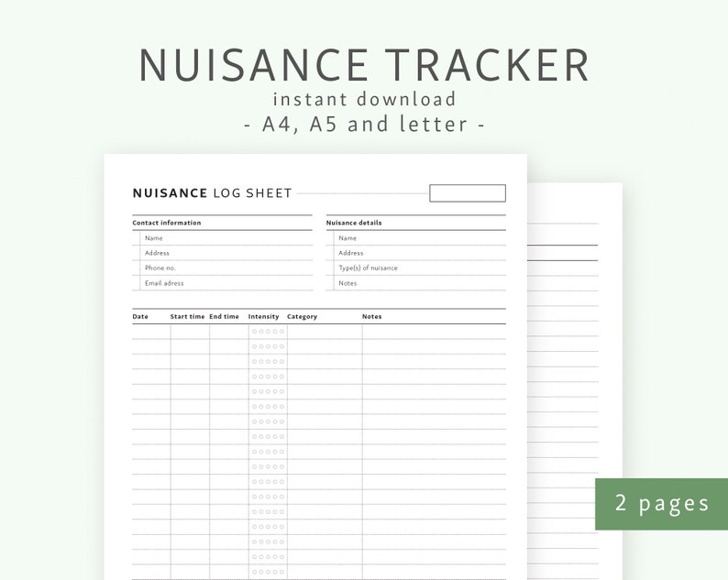Viewport: 728px width, 580px height.
Task: Click the 'instant download' subtitle
Action: click(365, 99)
